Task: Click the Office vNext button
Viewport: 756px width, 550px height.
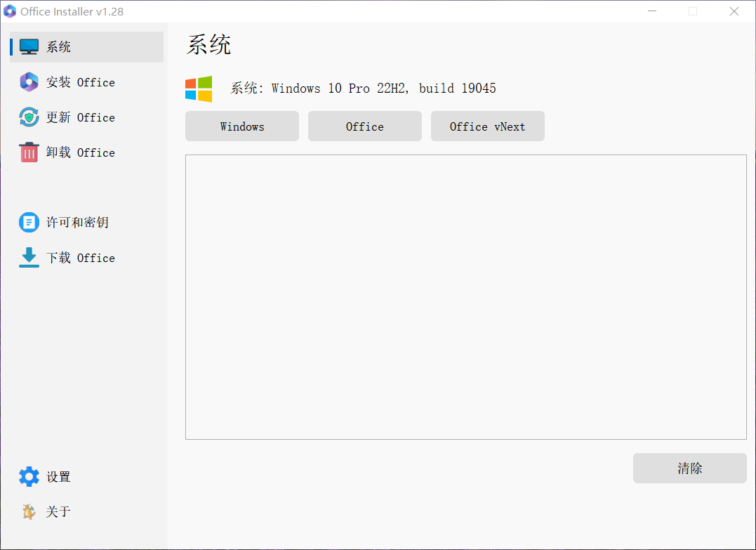Action: pos(487,126)
